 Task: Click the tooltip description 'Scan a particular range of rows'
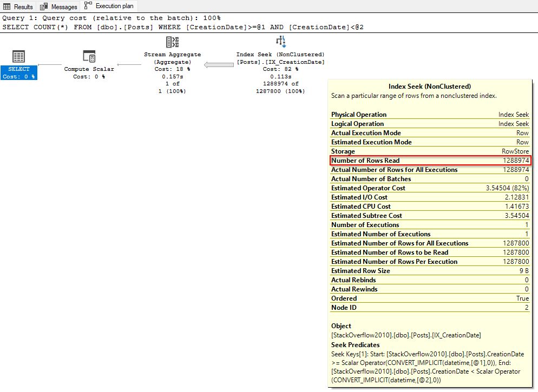point(414,96)
